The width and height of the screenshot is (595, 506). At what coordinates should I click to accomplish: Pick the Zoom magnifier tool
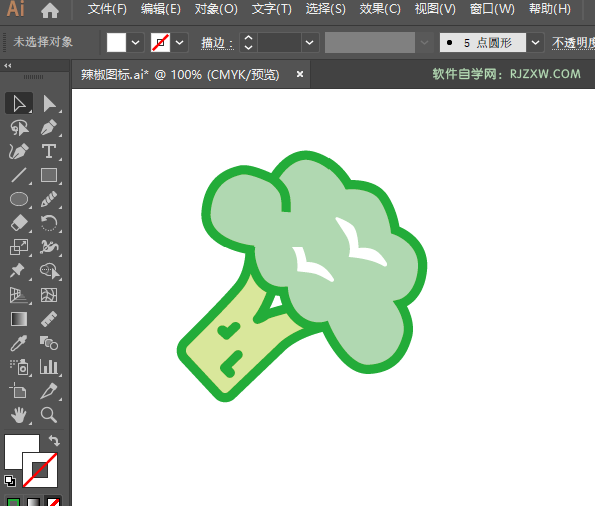point(49,415)
